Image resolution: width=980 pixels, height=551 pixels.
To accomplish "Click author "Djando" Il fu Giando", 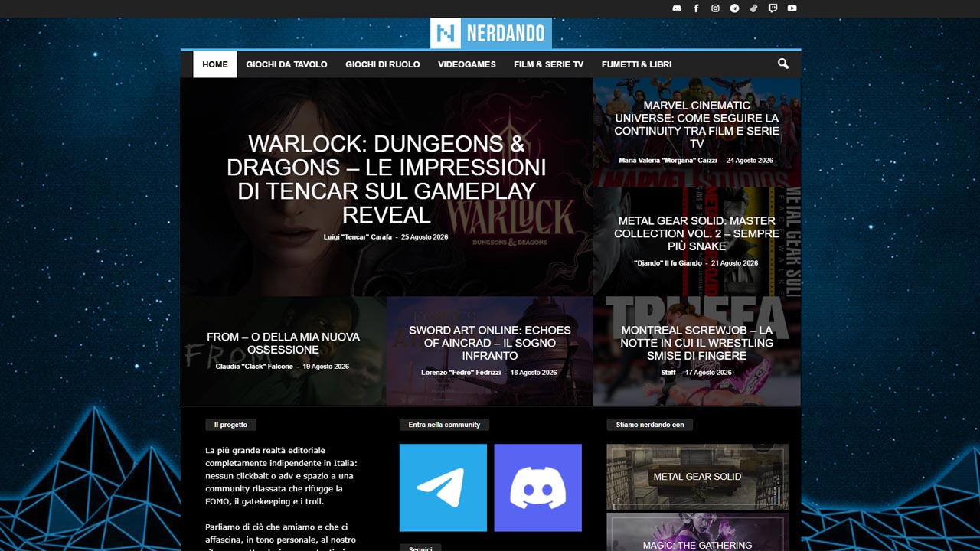I will (x=668, y=263).
